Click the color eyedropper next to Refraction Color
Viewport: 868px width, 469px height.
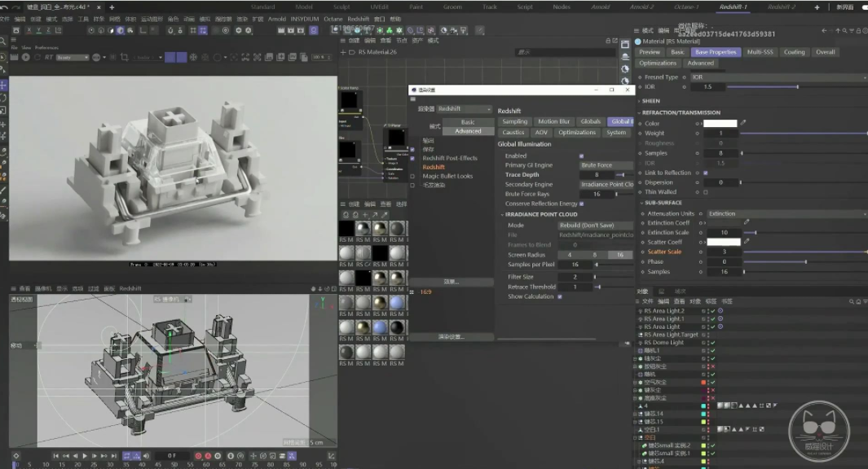[742, 123]
